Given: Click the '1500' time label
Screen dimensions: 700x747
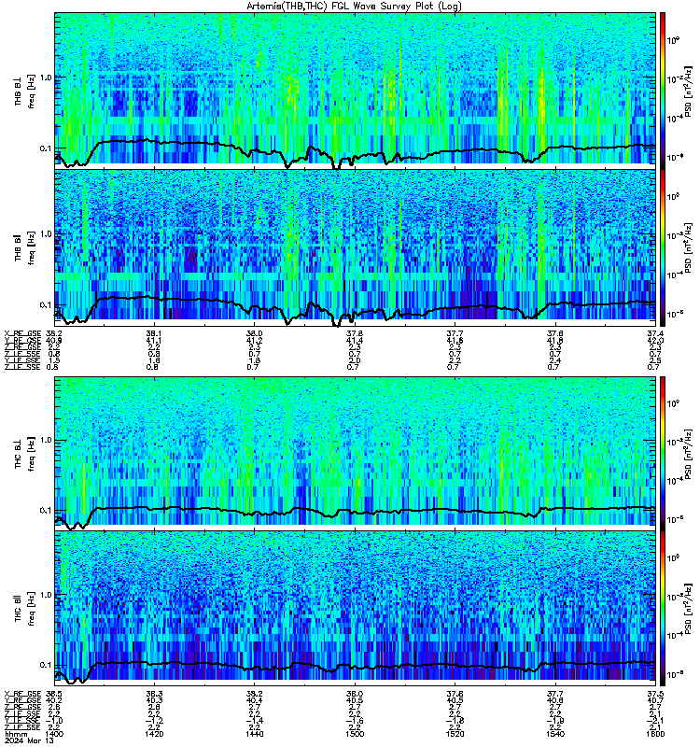Looking at the screenshot, I should tap(355, 734).
